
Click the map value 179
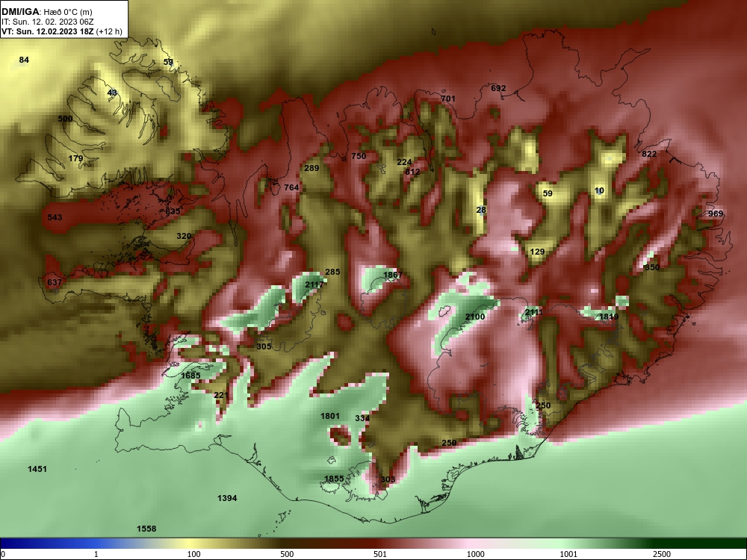pyautogui.click(x=75, y=158)
